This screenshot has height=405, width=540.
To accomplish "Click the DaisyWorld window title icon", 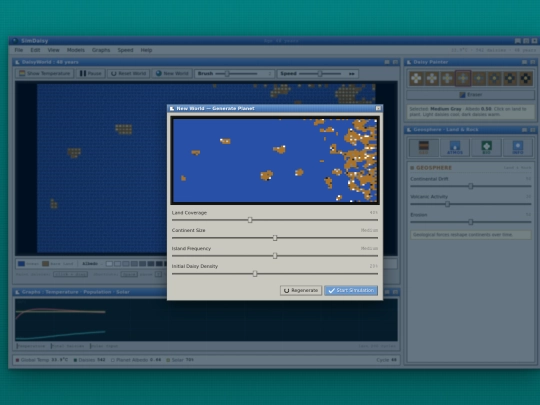I will pos(17,62).
